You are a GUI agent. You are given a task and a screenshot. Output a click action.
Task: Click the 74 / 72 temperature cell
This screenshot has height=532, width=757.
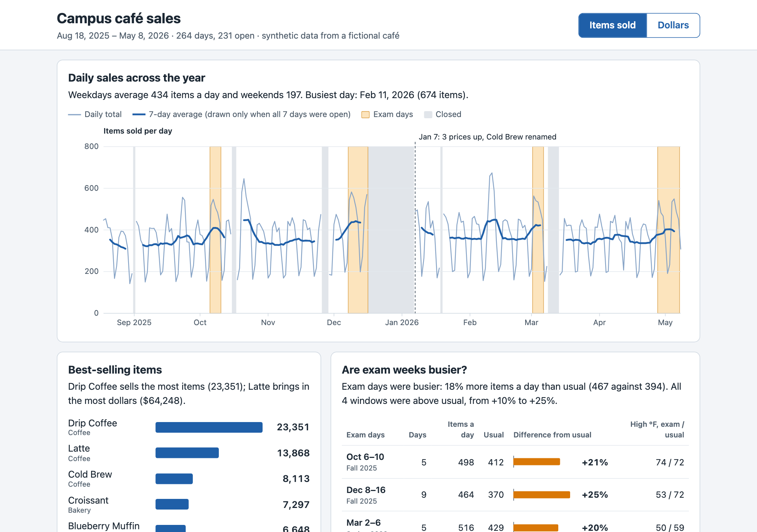(x=670, y=462)
